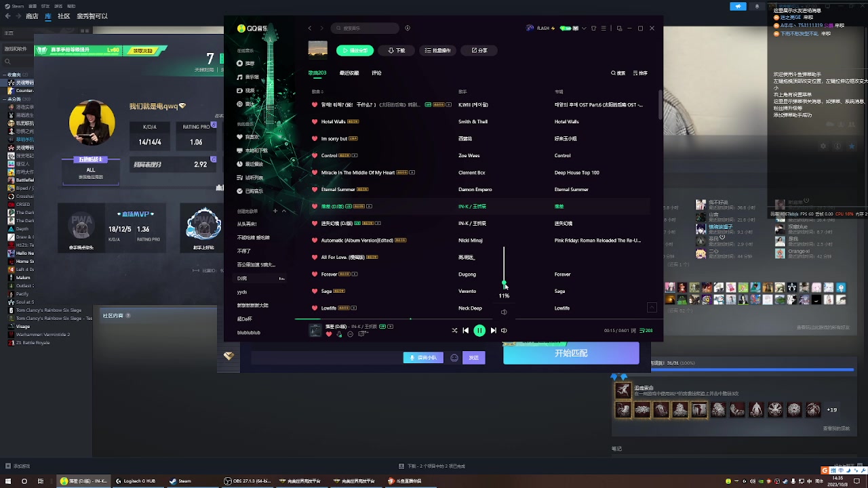Image resolution: width=868 pixels, height=488 pixels.
Task: Click artist Nicki Minaj
Action: (x=470, y=241)
